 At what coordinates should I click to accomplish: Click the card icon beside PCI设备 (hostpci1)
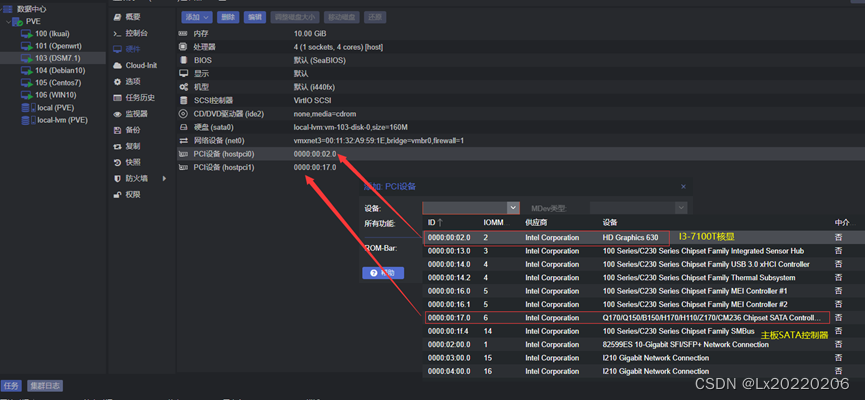tap(183, 167)
